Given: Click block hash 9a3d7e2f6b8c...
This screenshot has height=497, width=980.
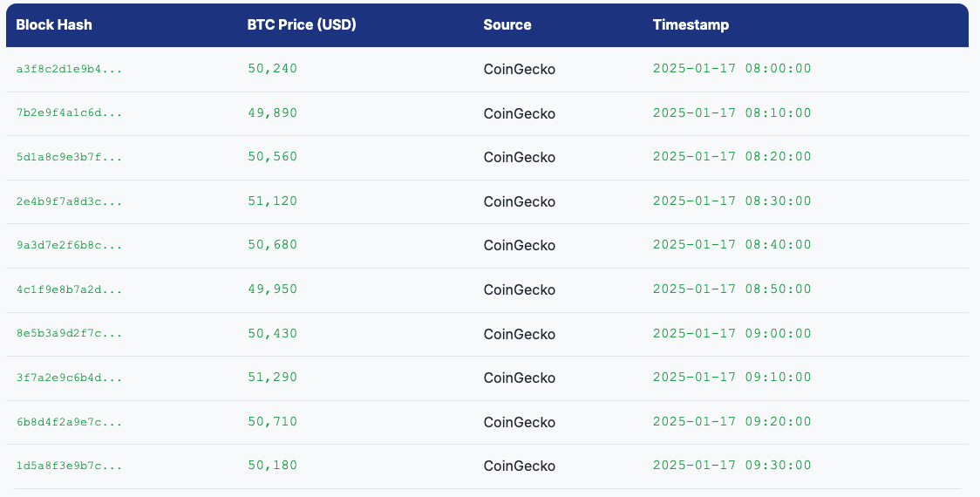Looking at the screenshot, I should coord(69,246).
